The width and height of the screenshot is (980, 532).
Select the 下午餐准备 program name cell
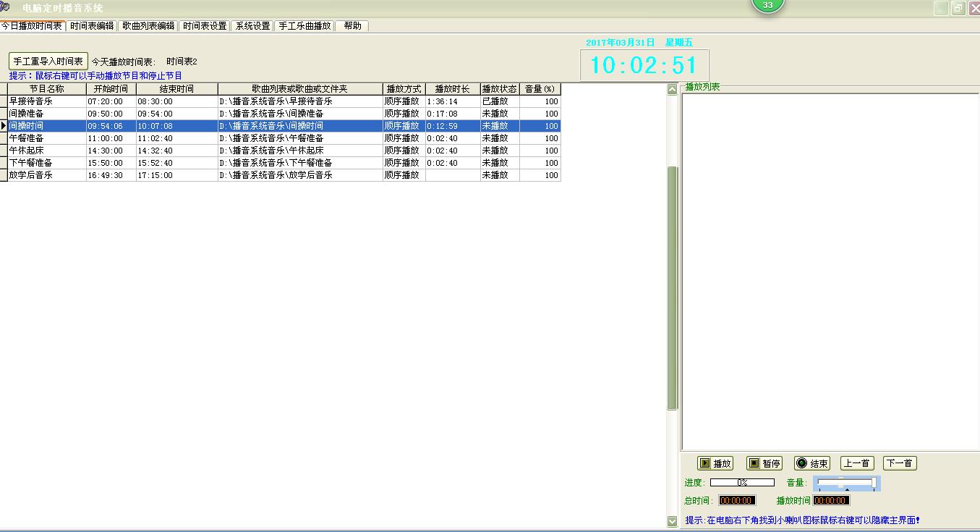coord(47,163)
